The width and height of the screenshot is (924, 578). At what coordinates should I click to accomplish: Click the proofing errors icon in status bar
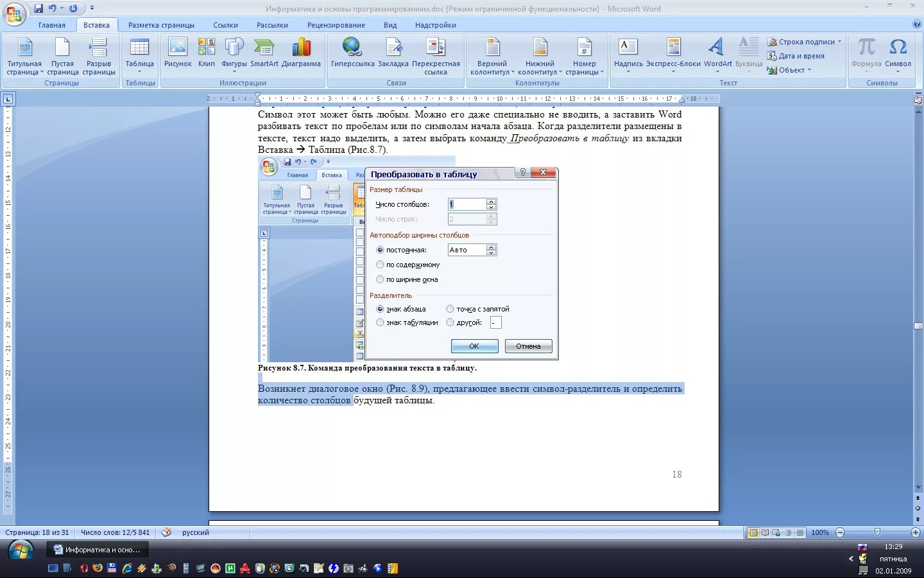point(166,532)
